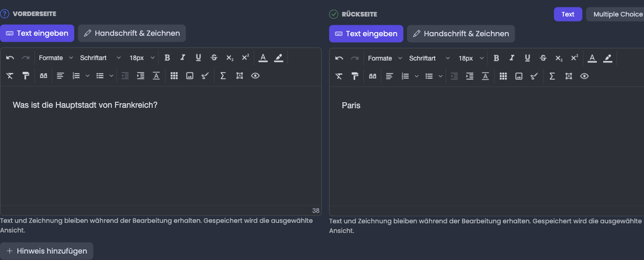Toggle underline in the Rückseite editor

tap(528, 58)
